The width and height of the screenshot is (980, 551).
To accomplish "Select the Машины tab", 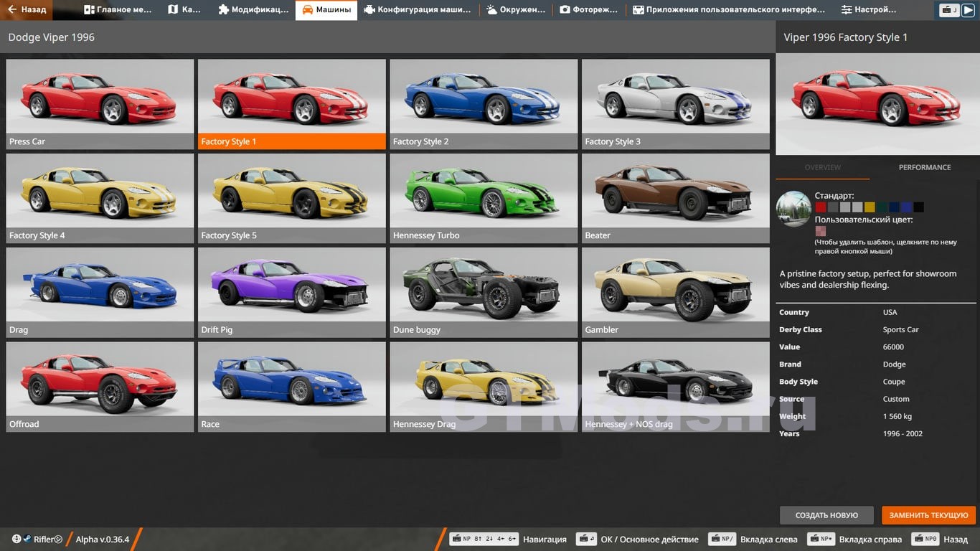I will pyautogui.click(x=326, y=10).
